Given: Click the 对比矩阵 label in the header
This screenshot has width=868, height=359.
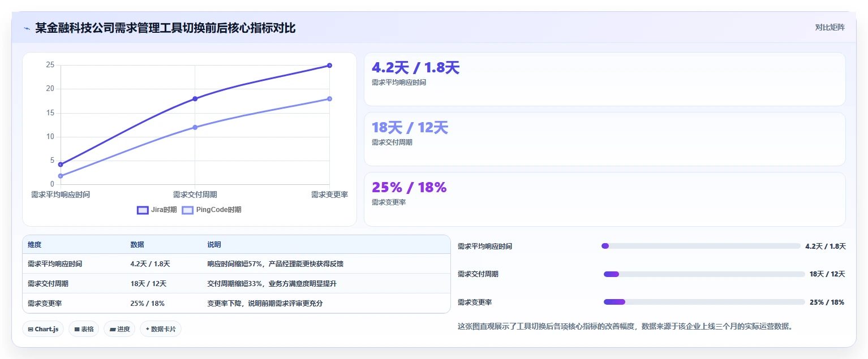Looking at the screenshot, I should click(830, 28).
